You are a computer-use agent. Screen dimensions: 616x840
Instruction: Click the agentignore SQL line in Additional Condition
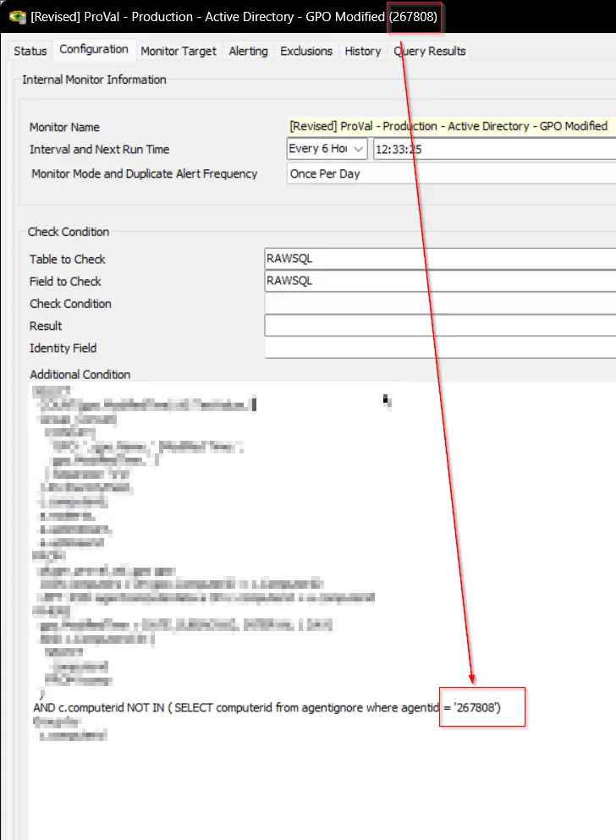coord(267,708)
